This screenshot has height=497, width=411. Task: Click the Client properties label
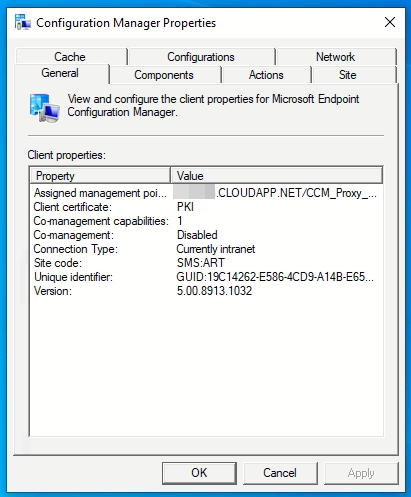67,155
